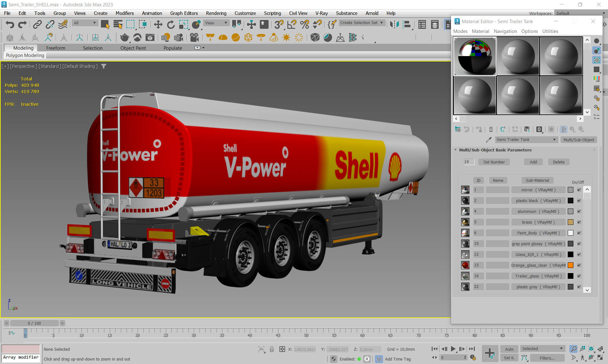The height and width of the screenshot is (364, 608).
Task: Select the Select and Move tool
Action: click(x=158, y=24)
